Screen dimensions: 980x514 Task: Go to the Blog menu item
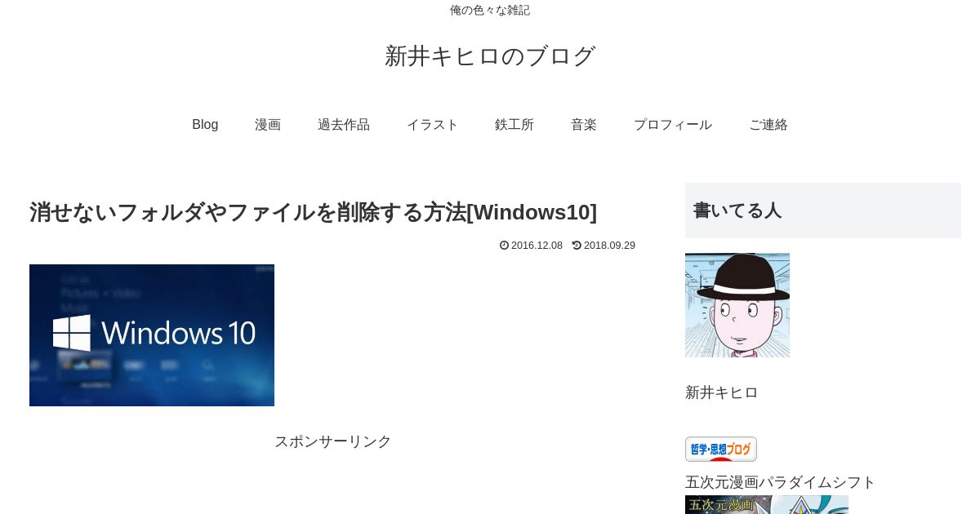pyautogui.click(x=205, y=125)
